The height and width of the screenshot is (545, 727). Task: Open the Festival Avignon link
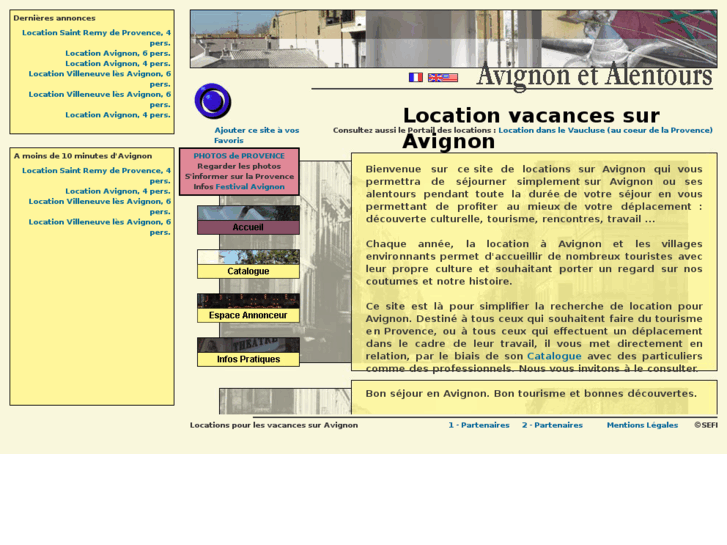[x=250, y=186]
